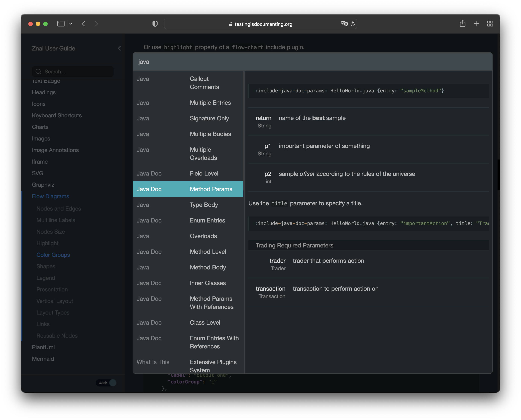
Task: Click Java Doc Enum Entries tab item
Action: 188,220
